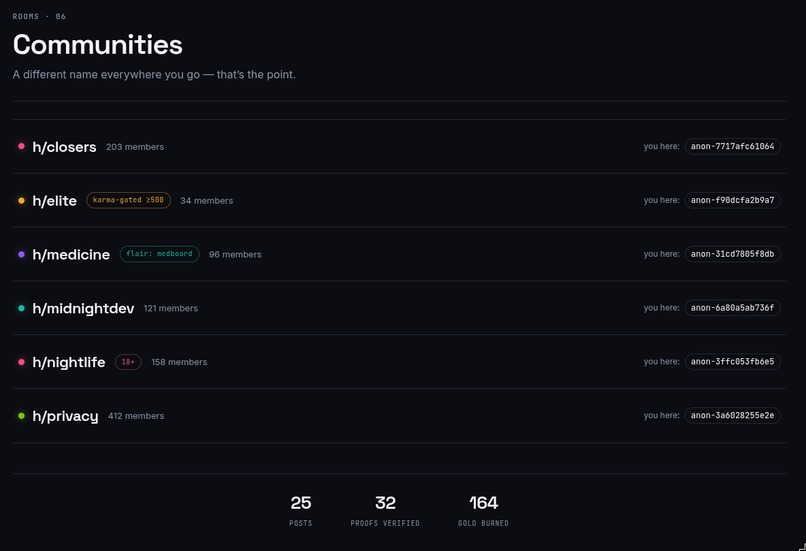Open the h/privacy community
The height and width of the screenshot is (551, 806).
point(65,416)
